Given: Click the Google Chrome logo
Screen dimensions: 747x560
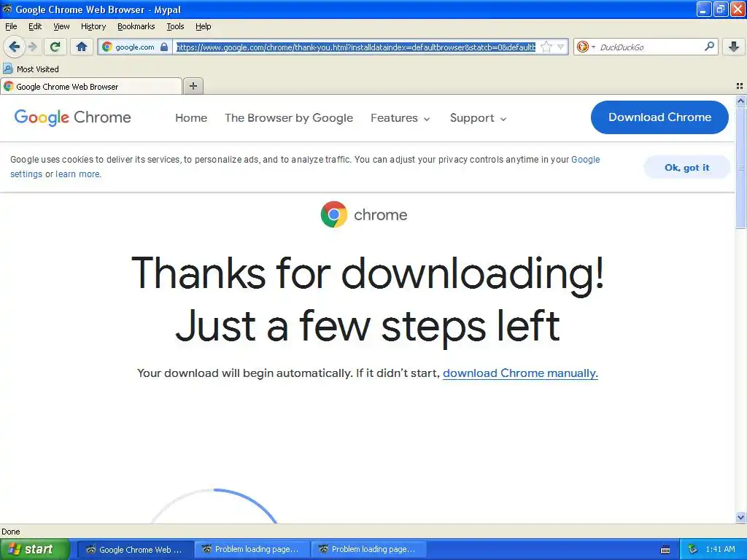Looking at the screenshot, I should (x=72, y=117).
